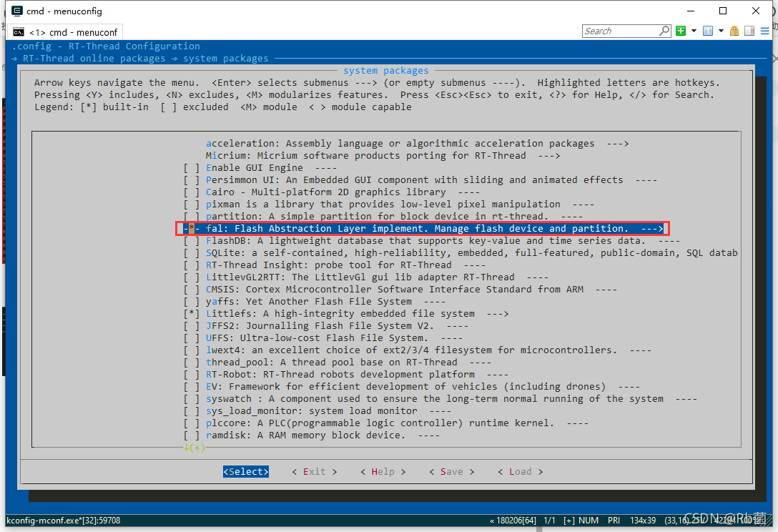The width and height of the screenshot is (778, 532).
Task: Open the Micrium submenu arrow
Action: coord(549,155)
